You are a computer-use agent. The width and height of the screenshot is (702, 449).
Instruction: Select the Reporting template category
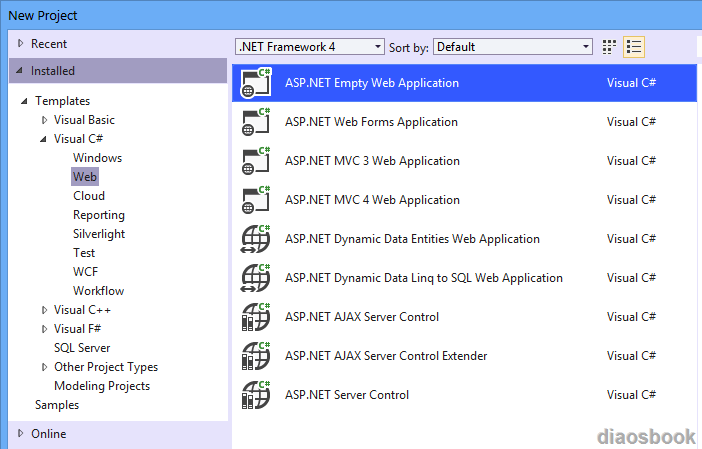pos(98,215)
